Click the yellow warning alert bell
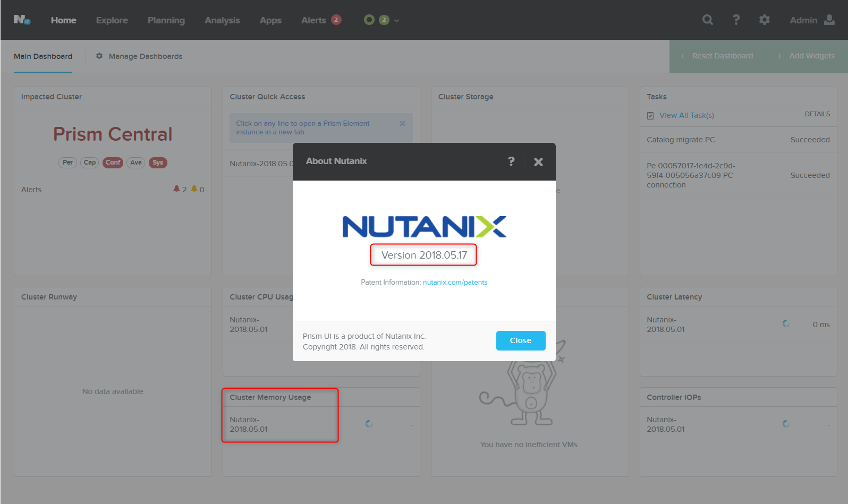848x504 pixels. 194,189
